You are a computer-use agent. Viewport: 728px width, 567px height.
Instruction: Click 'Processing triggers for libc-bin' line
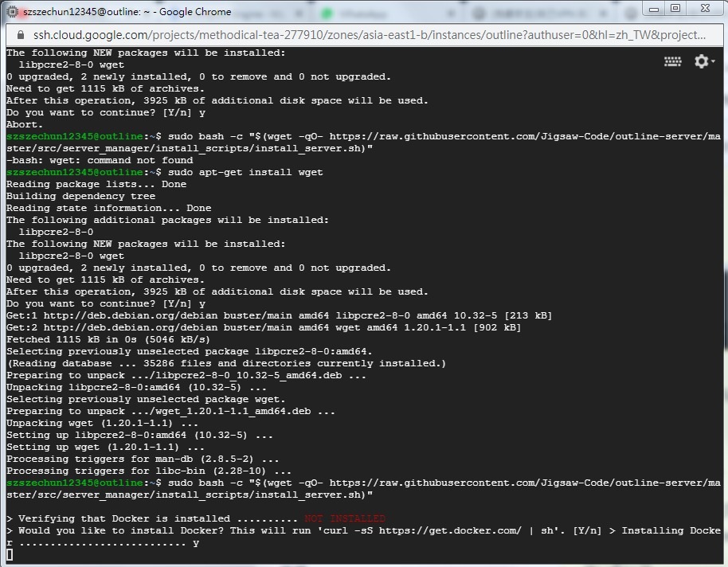149,471
